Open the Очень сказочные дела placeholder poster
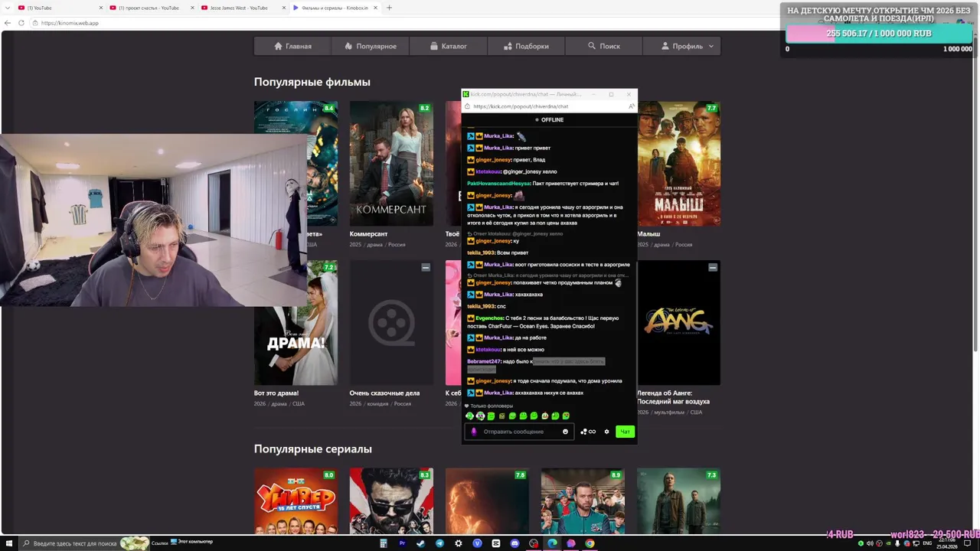The width and height of the screenshot is (980, 551). (391, 322)
